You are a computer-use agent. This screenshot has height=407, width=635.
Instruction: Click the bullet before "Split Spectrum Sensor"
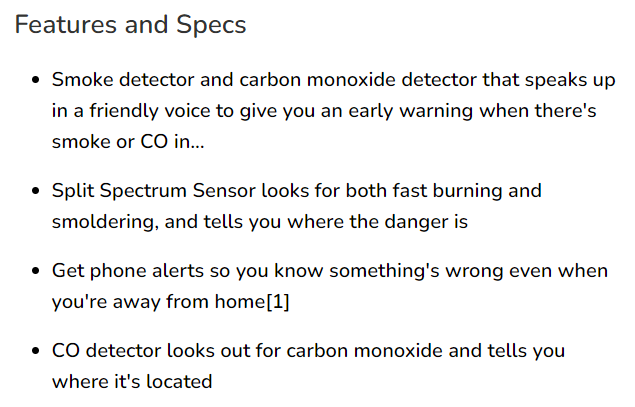[x=36, y=191]
